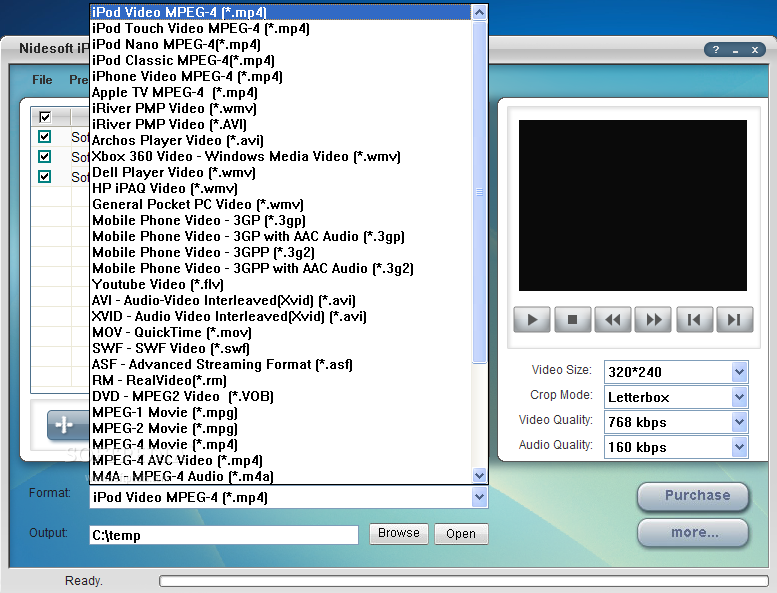777x593 pixels.
Task: Choose Apple TV MPEG-4 format
Action: (281, 92)
